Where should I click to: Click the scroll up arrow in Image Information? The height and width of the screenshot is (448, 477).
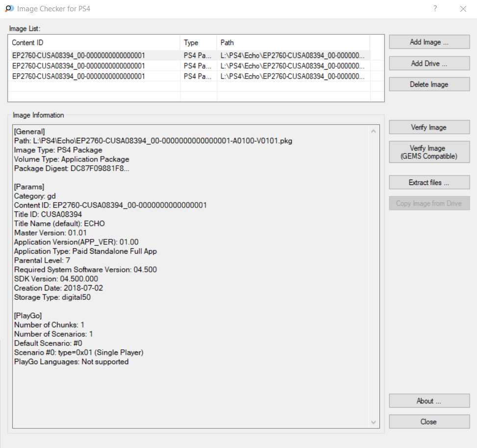point(374,132)
